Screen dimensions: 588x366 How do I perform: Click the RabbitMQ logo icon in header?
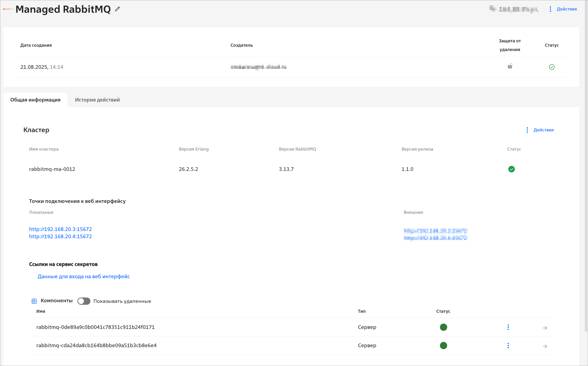8,9
